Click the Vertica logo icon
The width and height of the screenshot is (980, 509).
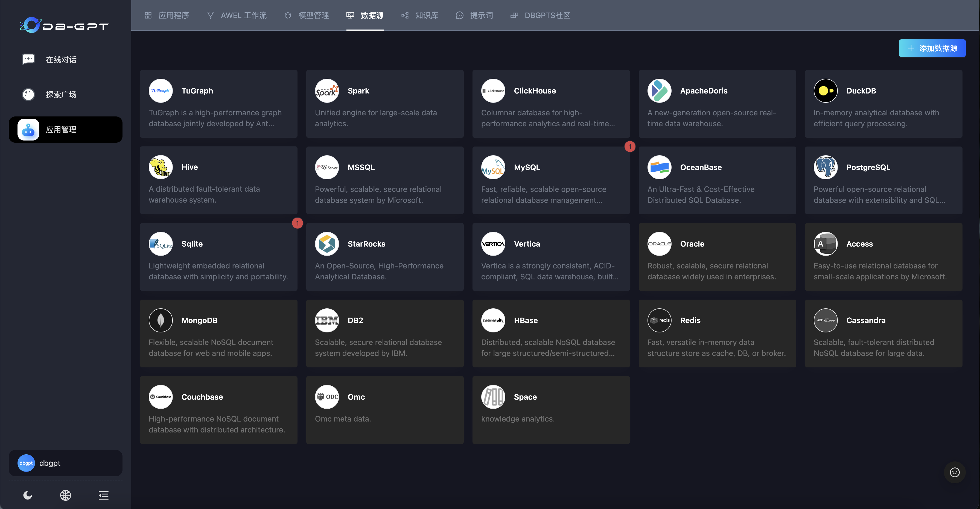click(x=493, y=244)
